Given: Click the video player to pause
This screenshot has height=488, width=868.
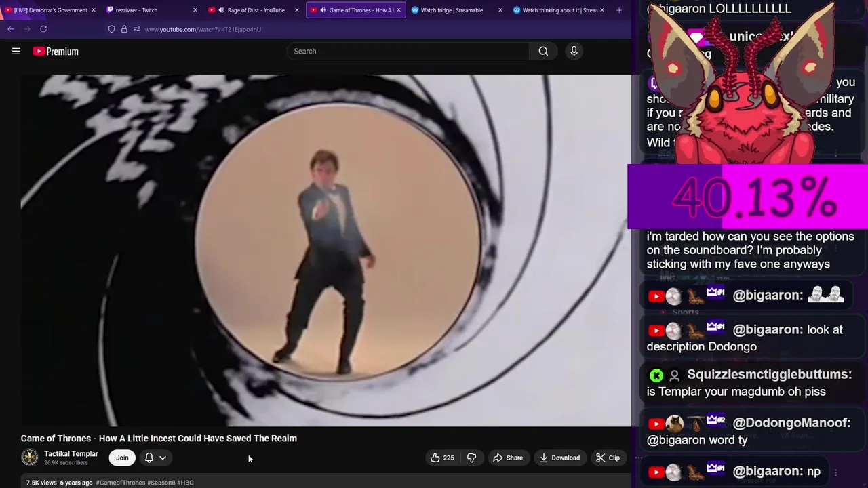Looking at the screenshot, I should [x=325, y=250].
